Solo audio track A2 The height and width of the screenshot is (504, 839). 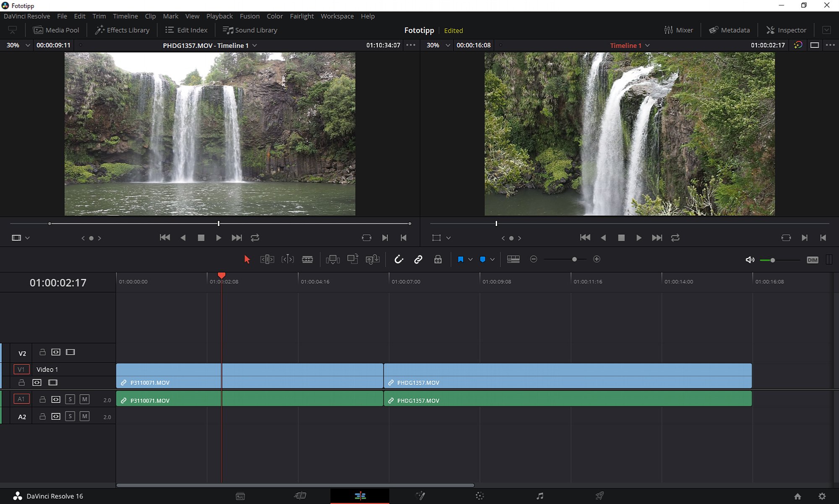(70, 416)
